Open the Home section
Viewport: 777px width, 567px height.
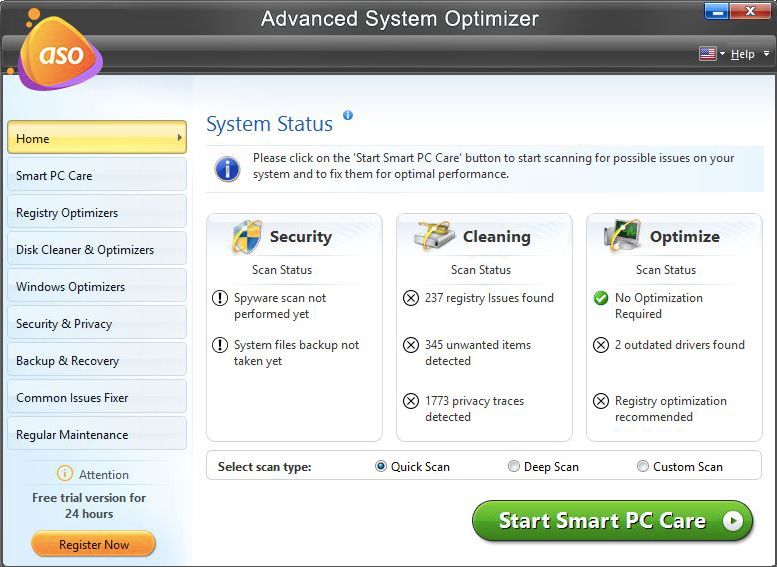97,137
